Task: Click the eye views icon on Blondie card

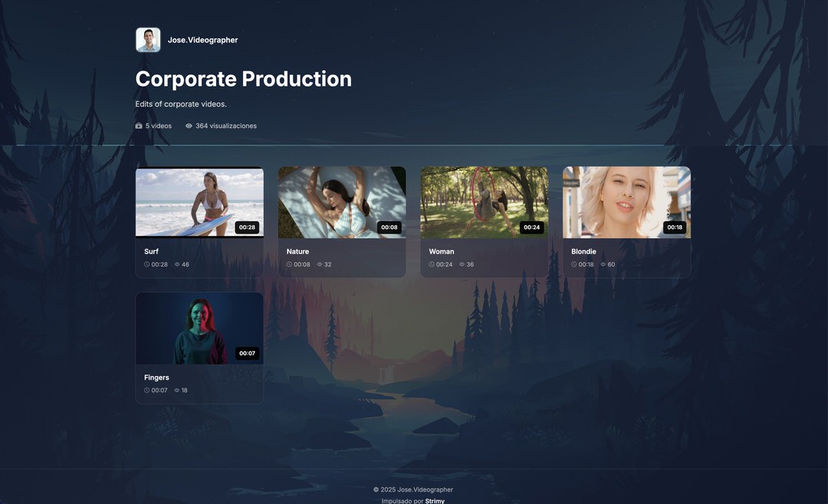Action: point(603,264)
